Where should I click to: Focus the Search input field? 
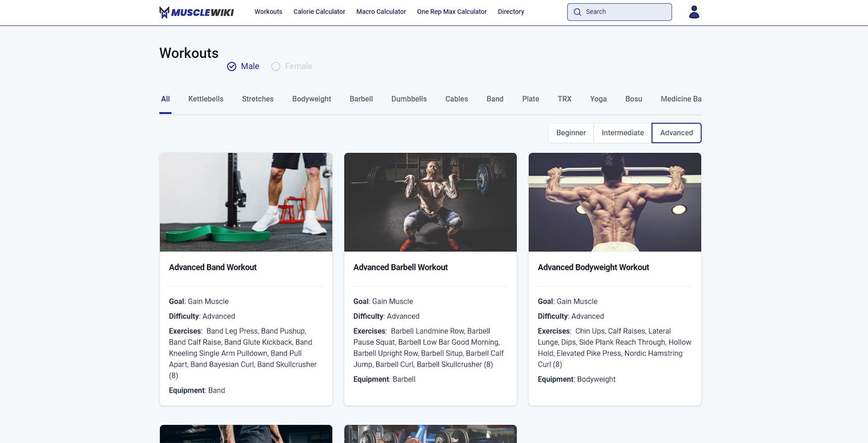pos(619,12)
